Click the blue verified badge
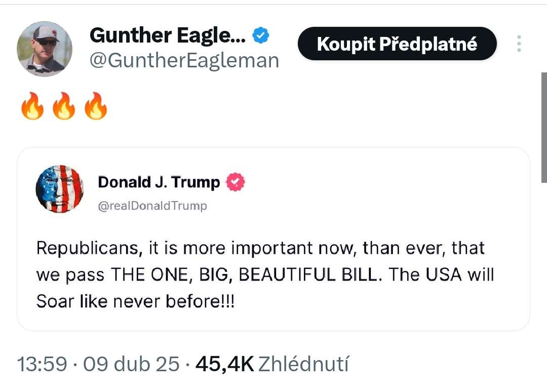This screenshot has height=392, width=547. [261, 36]
